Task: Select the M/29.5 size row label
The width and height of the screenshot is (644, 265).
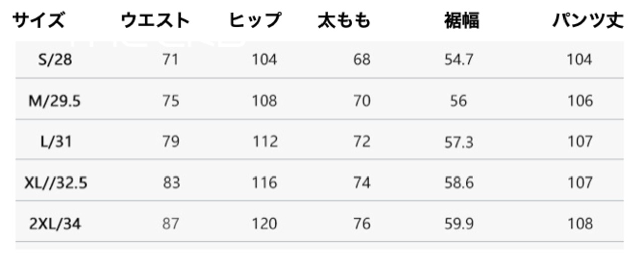Action: pos(55,101)
